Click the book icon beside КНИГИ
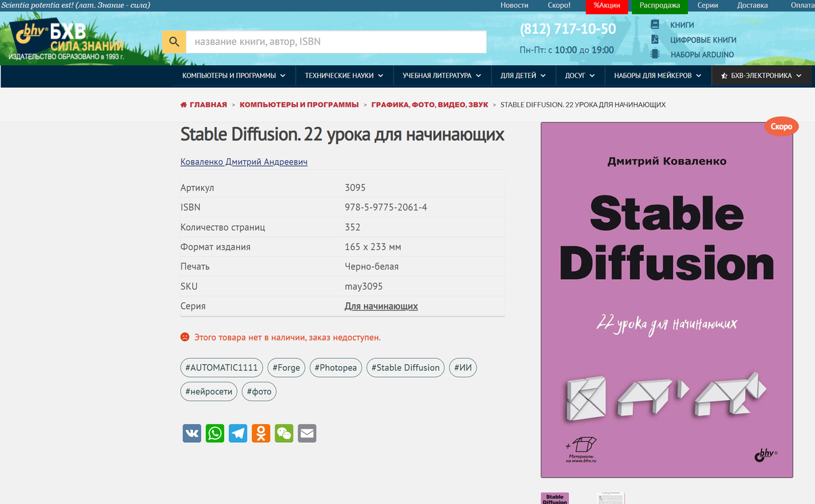This screenshot has height=504, width=815. pyautogui.click(x=655, y=24)
